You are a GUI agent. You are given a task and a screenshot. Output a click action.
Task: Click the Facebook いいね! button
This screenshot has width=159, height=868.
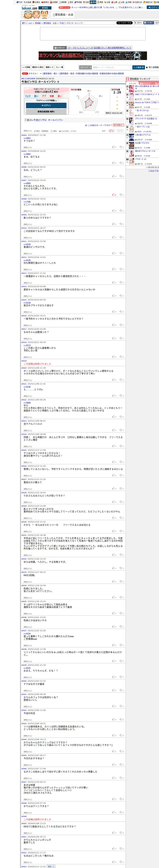pos(149,23)
